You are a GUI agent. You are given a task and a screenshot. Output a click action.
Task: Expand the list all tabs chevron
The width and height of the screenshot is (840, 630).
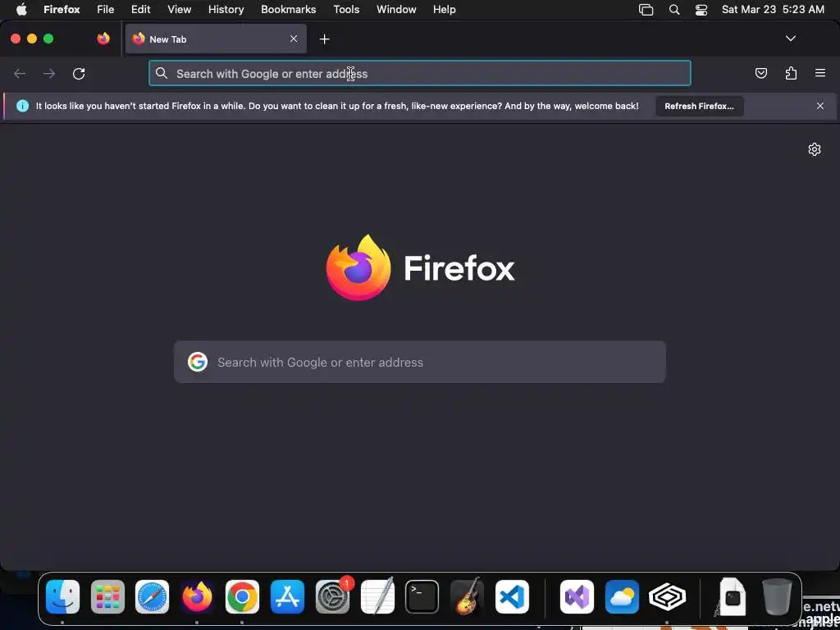coord(790,39)
